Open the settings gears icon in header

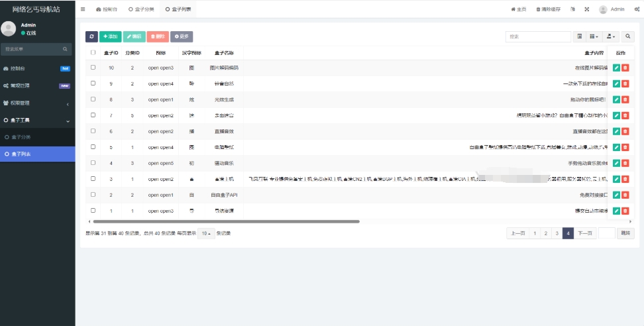tap(637, 9)
